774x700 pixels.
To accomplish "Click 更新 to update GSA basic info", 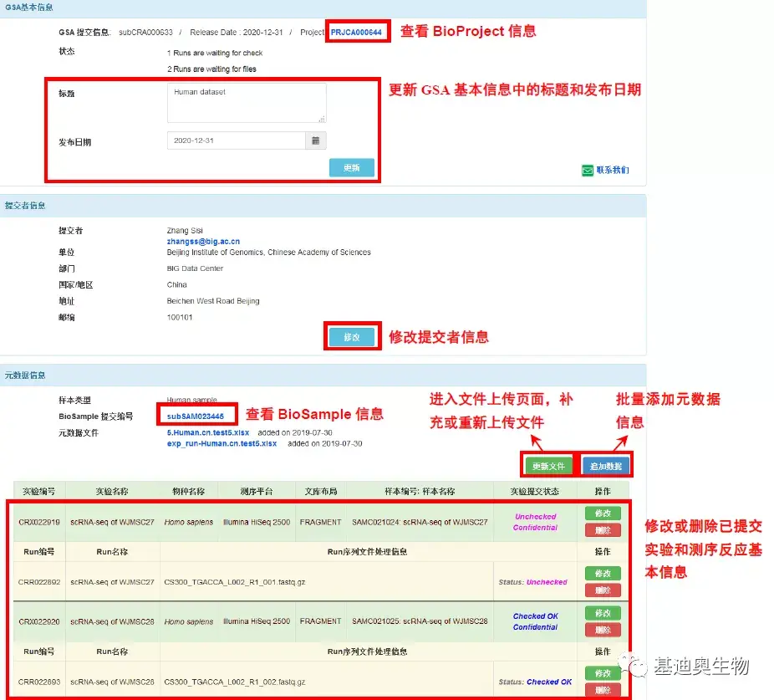I will pyautogui.click(x=351, y=167).
